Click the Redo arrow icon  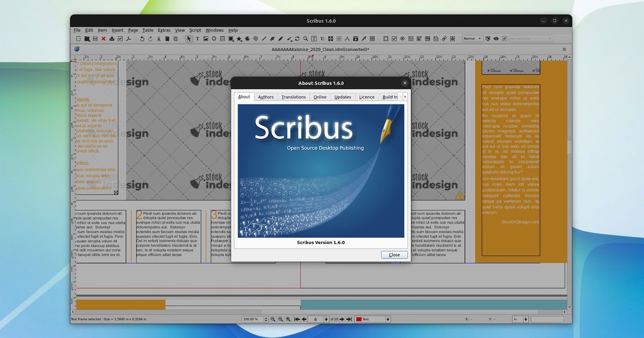(x=150, y=39)
